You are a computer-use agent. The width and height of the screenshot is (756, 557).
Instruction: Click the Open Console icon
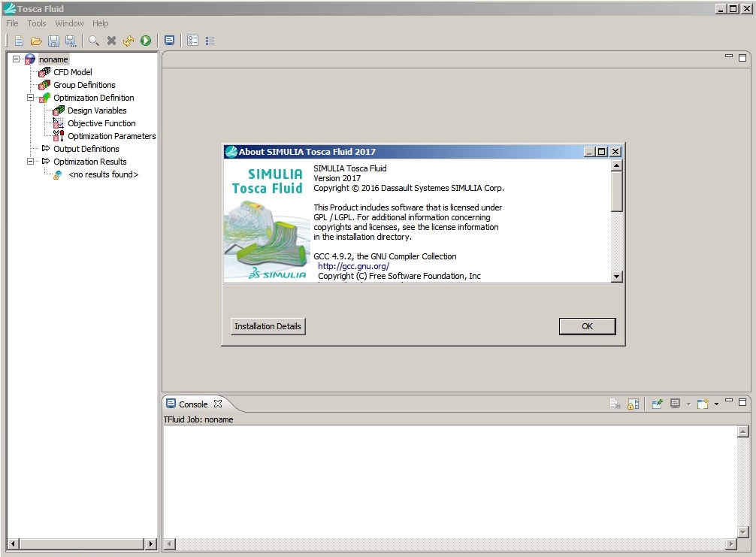[703, 404]
